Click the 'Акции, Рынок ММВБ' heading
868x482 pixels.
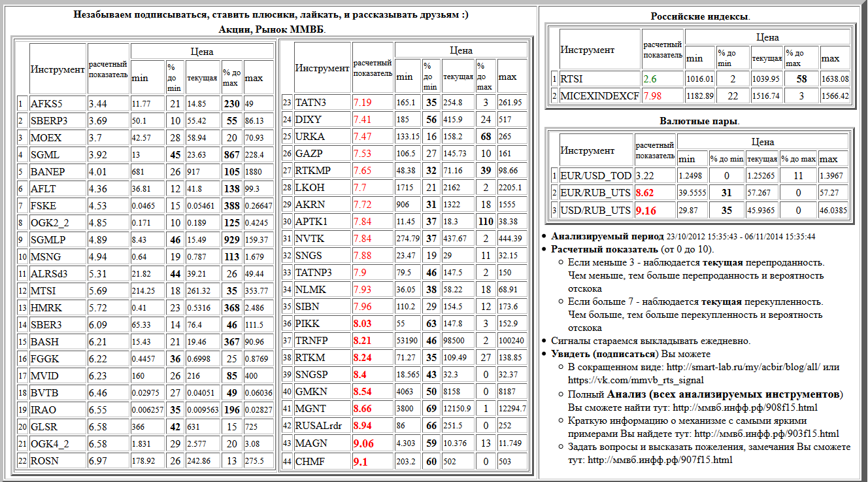(x=272, y=29)
